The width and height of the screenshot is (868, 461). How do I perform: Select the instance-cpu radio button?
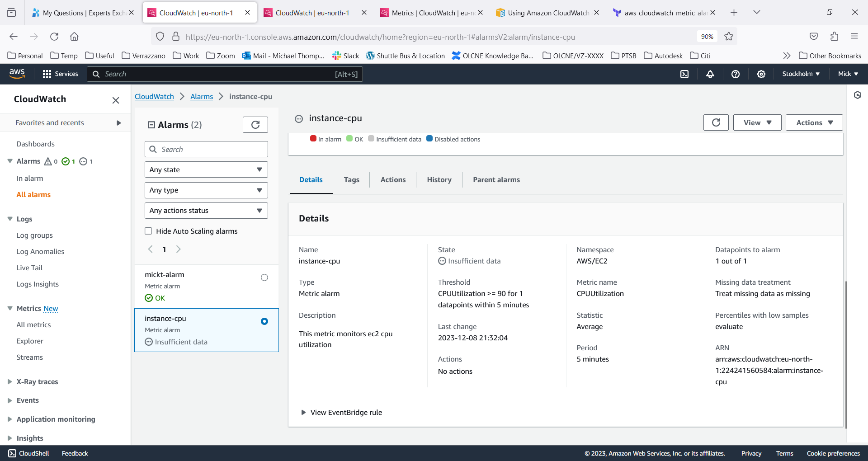264,321
